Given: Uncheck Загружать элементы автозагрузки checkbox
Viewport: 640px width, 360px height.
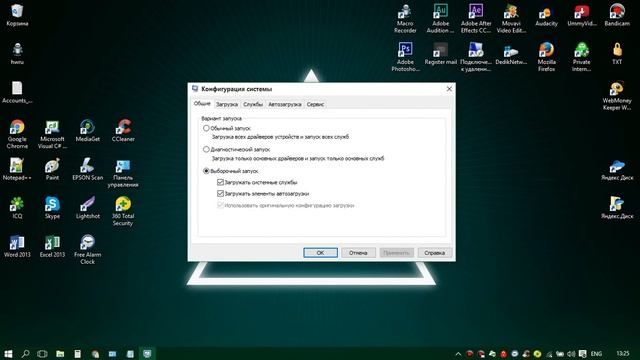Looking at the screenshot, I should (x=220, y=193).
